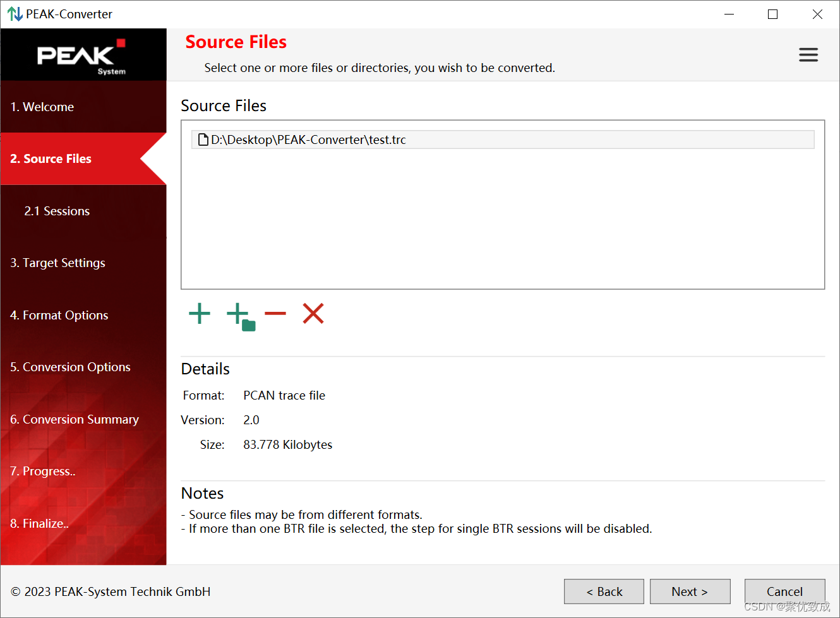Image resolution: width=840 pixels, height=618 pixels.
Task: Open the hamburger menu
Action: tap(808, 55)
